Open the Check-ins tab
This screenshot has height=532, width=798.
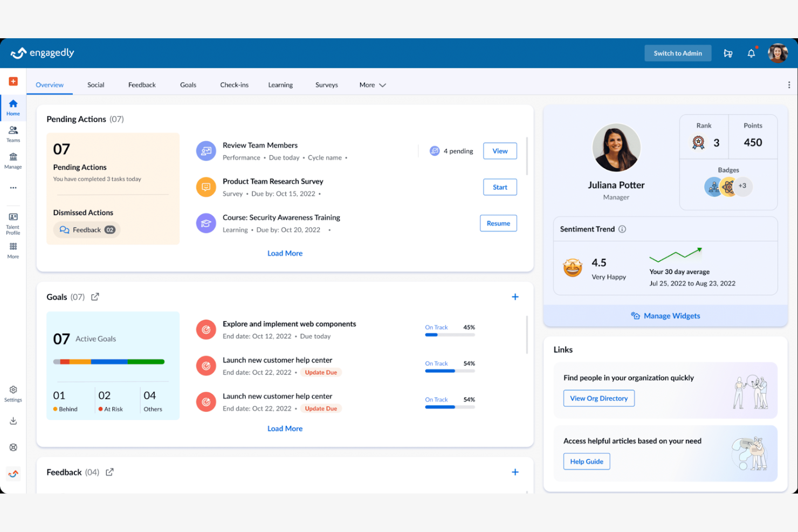click(x=234, y=85)
